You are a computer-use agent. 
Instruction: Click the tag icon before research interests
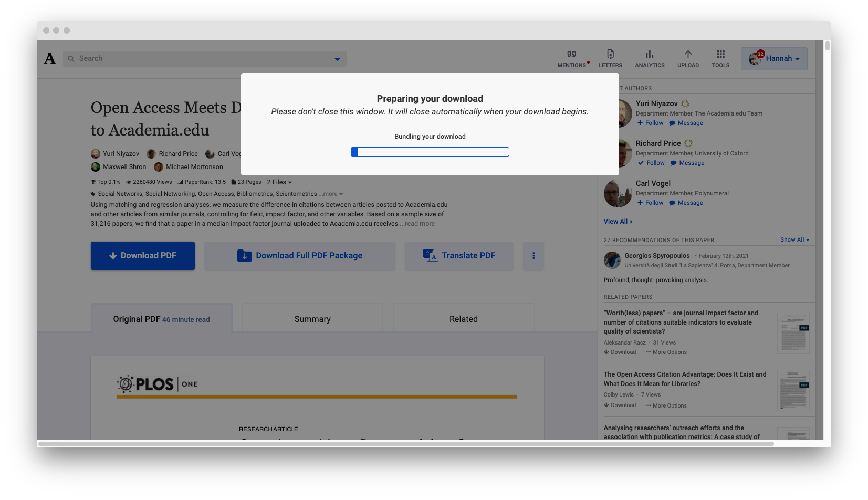click(x=93, y=194)
